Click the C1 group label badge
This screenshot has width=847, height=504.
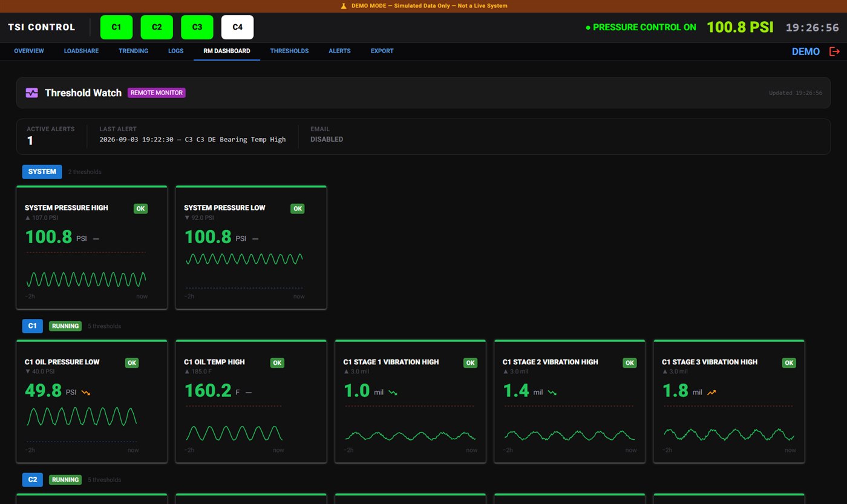click(x=33, y=326)
